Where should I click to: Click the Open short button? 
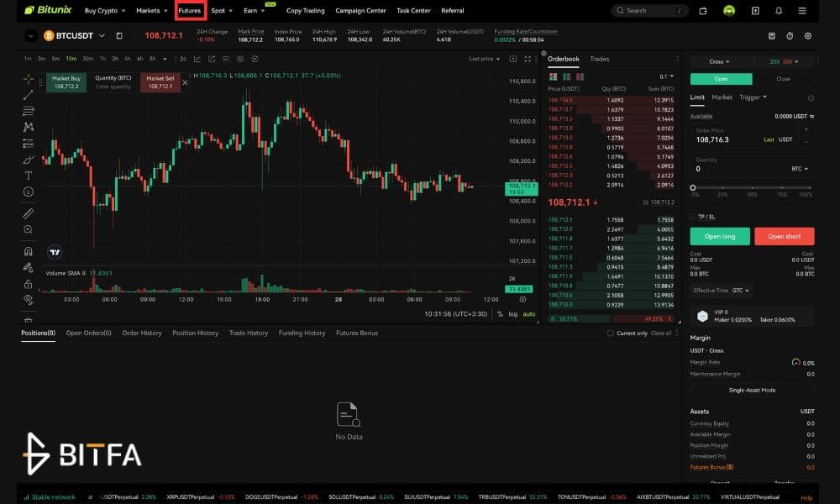785,236
